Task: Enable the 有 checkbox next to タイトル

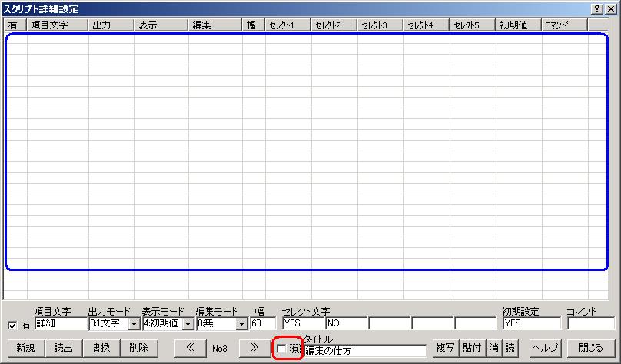Action: click(x=281, y=349)
